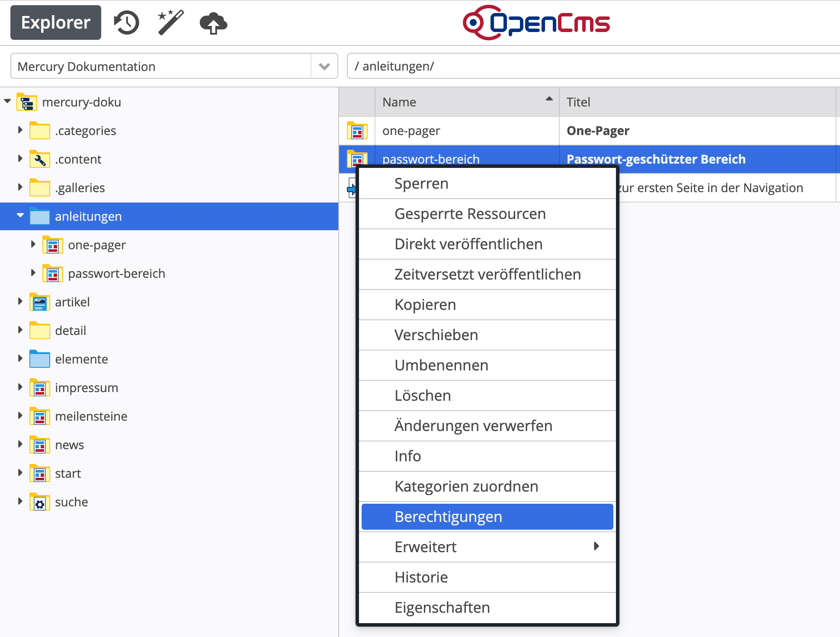This screenshot has height=637, width=840.
Task: Expand the passwort-bereich tree node
Action: click(x=33, y=273)
